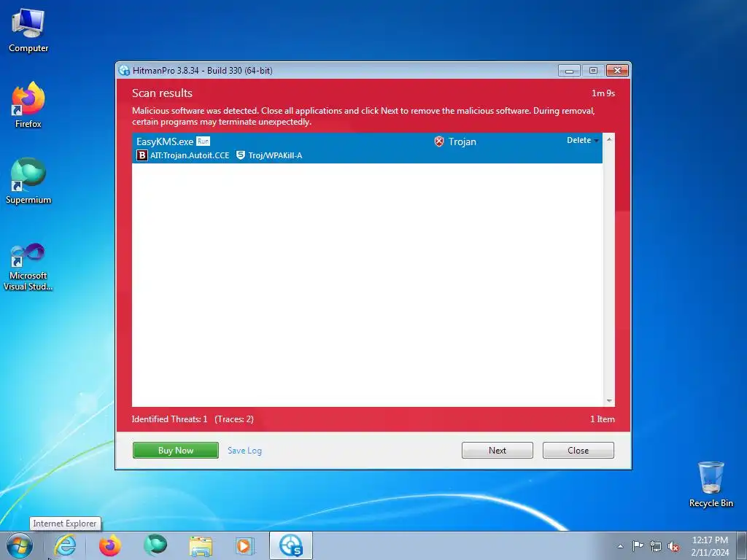Select the ATT:Trojan.Autoit.CCE detection label
747x560 pixels.
click(x=190, y=155)
